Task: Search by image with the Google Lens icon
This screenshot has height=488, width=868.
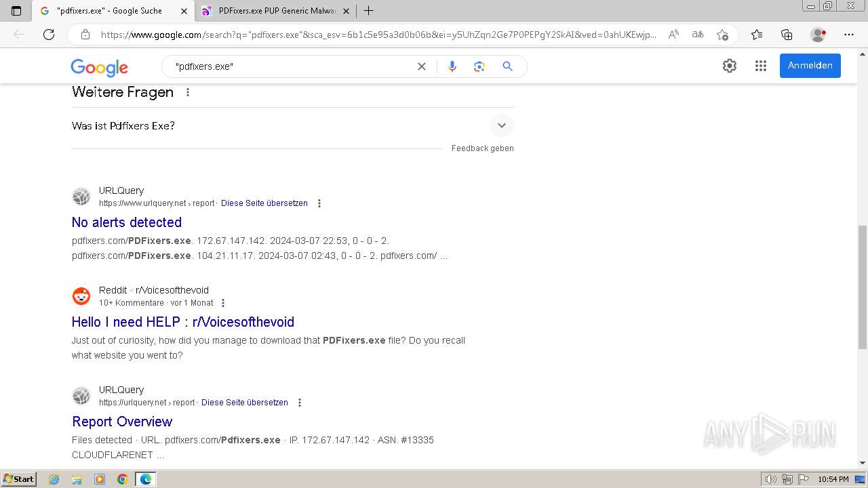Action: [x=479, y=66]
